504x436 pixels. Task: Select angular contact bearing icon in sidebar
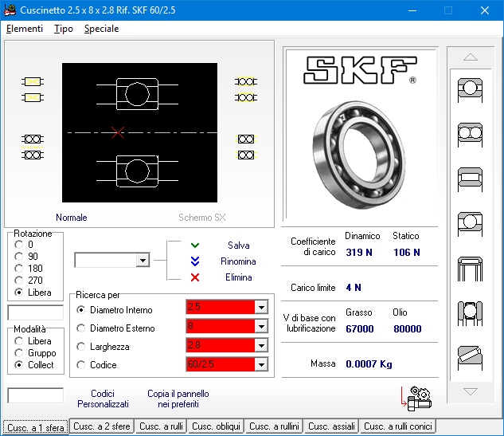click(x=470, y=224)
